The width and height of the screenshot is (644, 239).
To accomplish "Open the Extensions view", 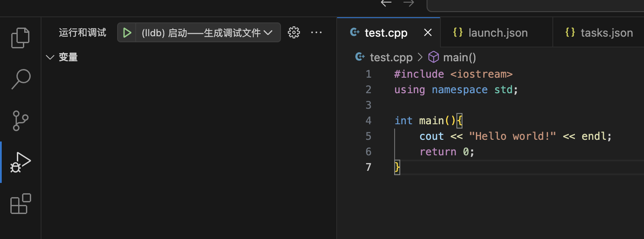I will click(20, 204).
